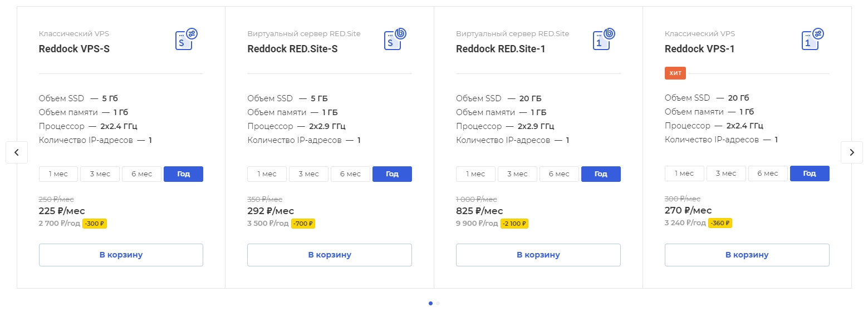Switch RED.Site-1 to 1 мес period
868x312 pixels.
(476, 174)
